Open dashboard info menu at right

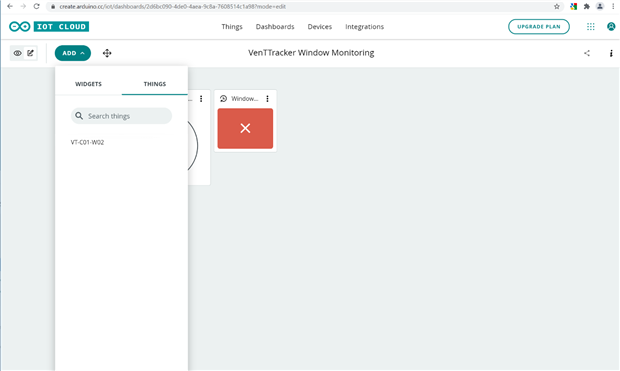611,53
